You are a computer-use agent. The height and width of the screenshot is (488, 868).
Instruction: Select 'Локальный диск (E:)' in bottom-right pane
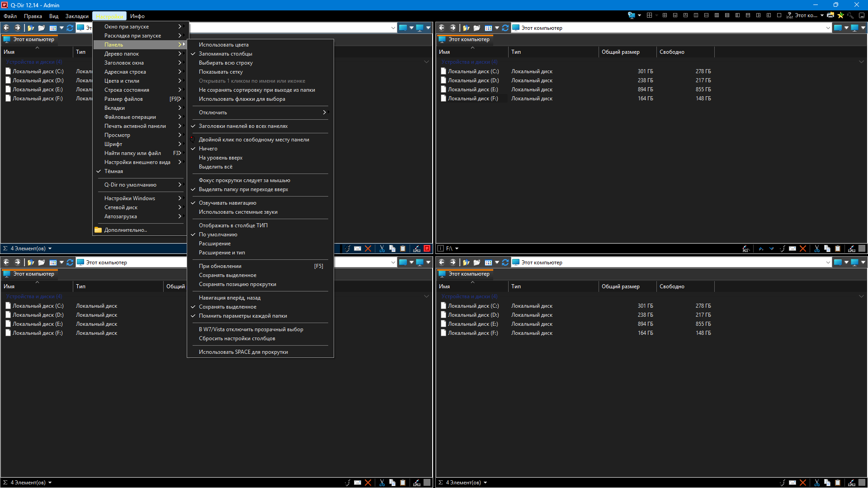pos(473,324)
